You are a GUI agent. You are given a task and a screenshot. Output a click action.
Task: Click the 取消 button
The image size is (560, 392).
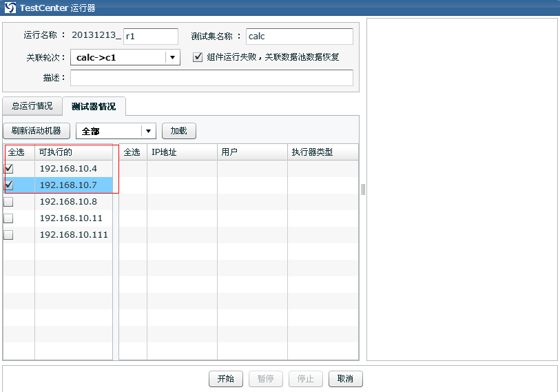[346, 379]
